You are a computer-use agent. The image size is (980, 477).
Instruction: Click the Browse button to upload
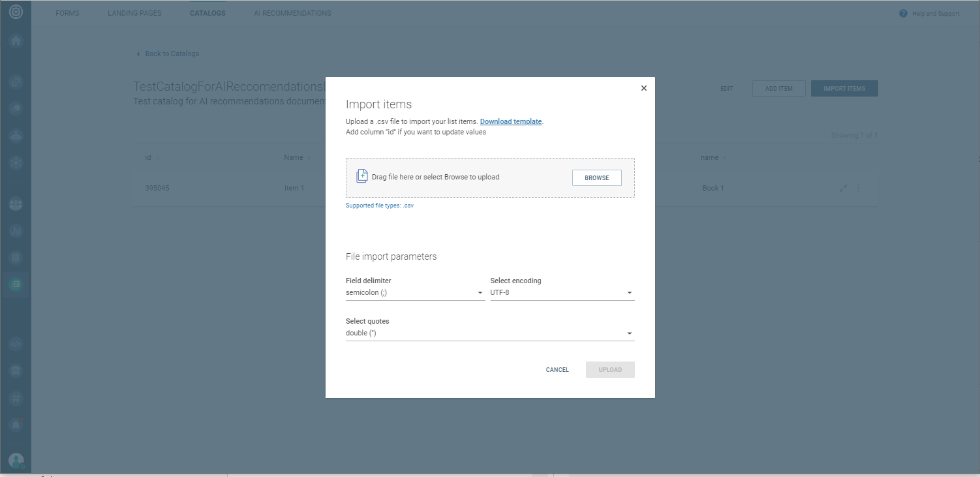point(596,178)
